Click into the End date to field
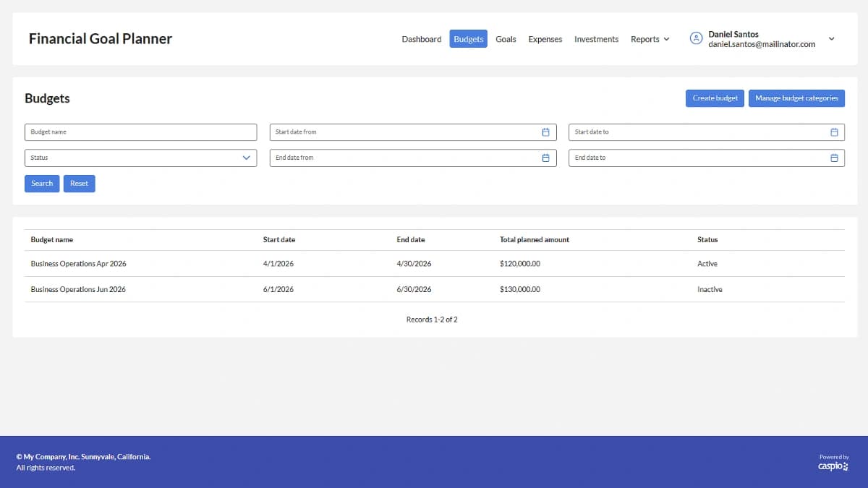 [x=707, y=158]
